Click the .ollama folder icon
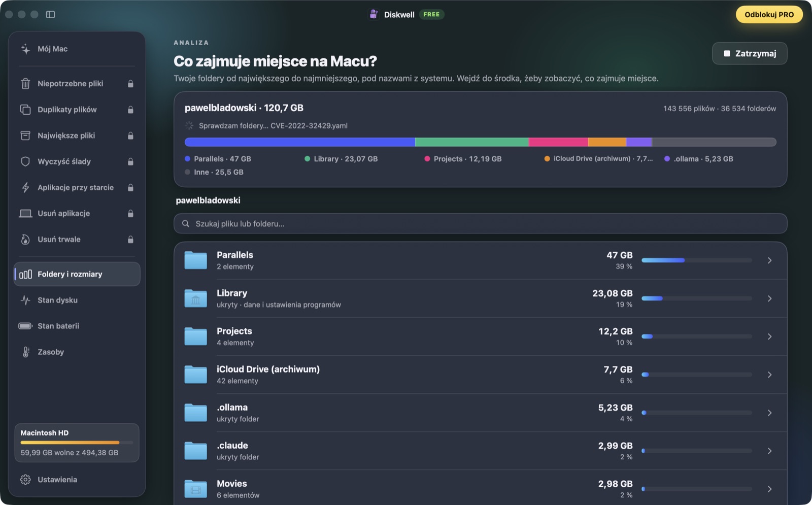The height and width of the screenshot is (505, 812). [195, 413]
